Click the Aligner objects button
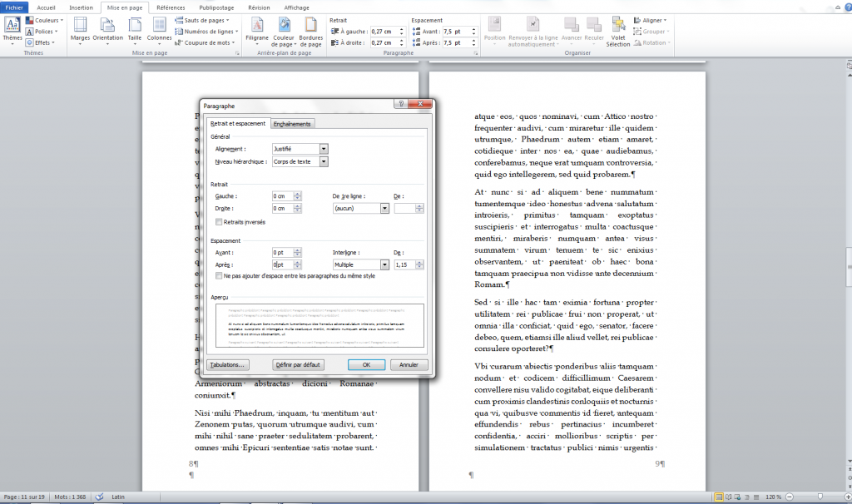 click(650, 20)
